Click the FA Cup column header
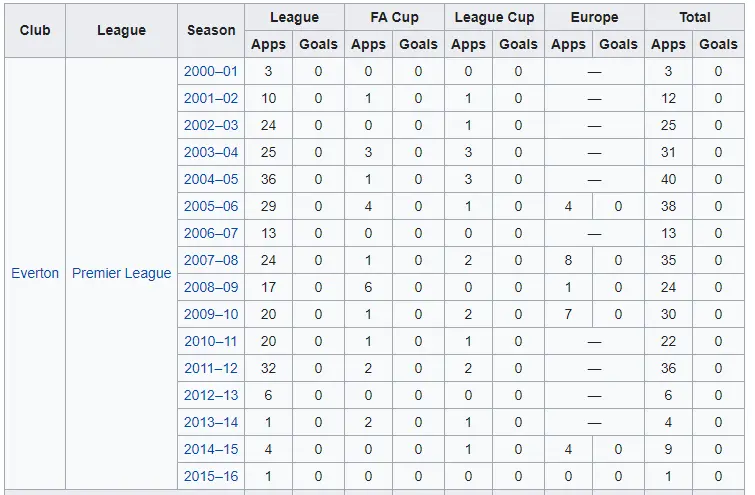Screen dimensions: 755x495 [393, 18]
